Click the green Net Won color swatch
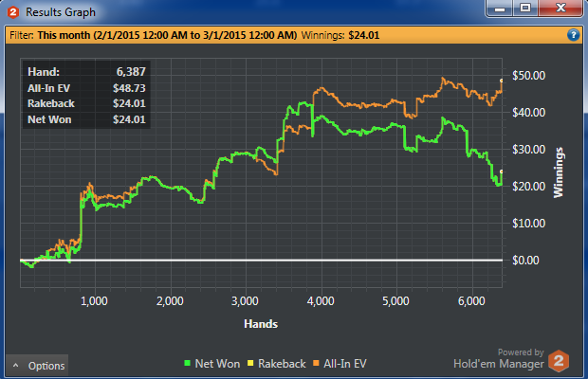The image size is (588, 379). pyautogui.click(x=187, y=363)
